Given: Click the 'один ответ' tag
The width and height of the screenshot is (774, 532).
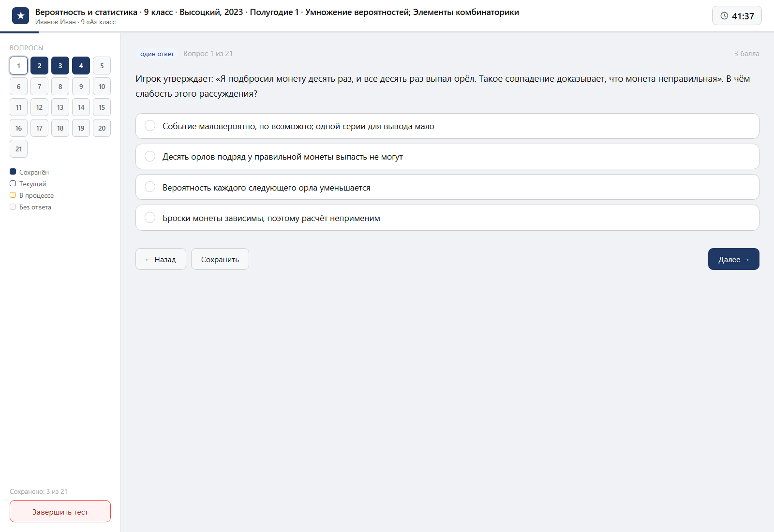Looking at the screenshot, I should pos(157,54).
